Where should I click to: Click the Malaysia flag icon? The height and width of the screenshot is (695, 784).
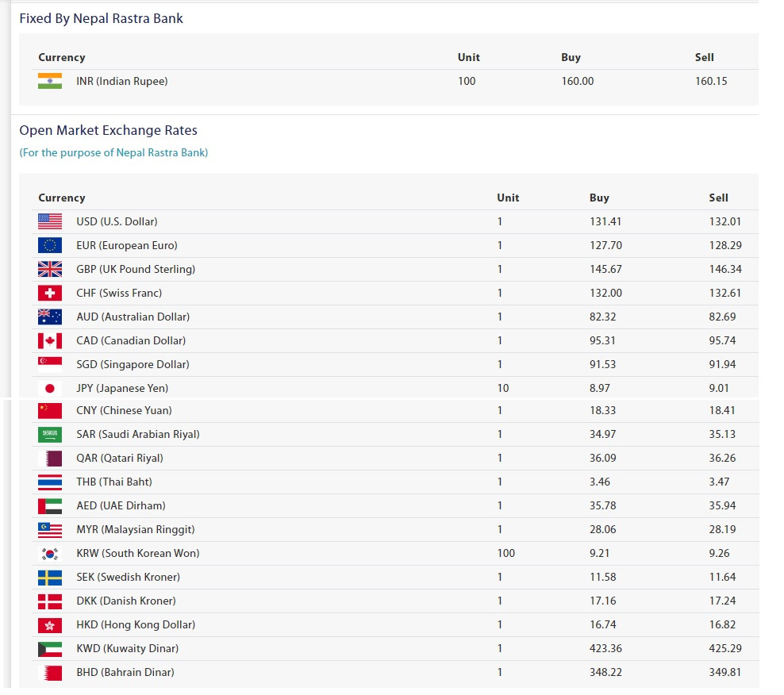click(50, 529)
